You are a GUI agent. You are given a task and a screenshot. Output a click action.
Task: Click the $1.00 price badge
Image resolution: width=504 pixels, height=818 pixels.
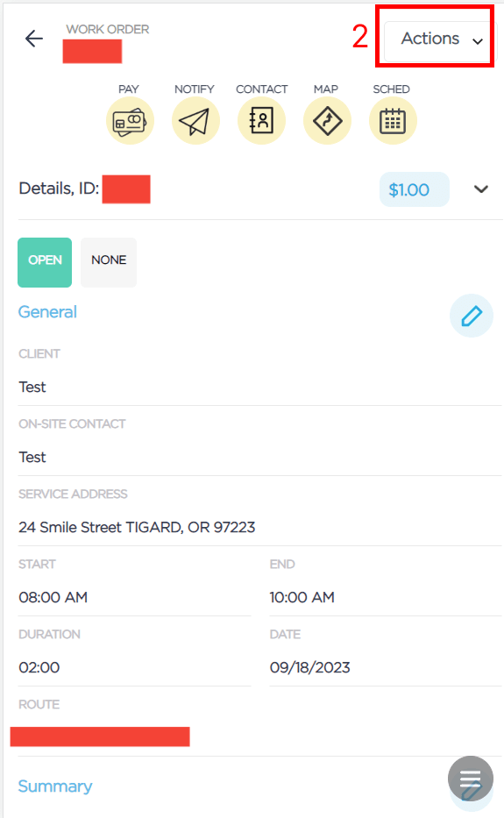pos(415,189)
